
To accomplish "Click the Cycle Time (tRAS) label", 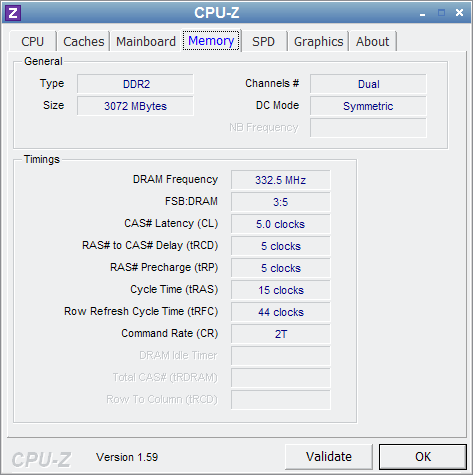I will coord(174,289).
